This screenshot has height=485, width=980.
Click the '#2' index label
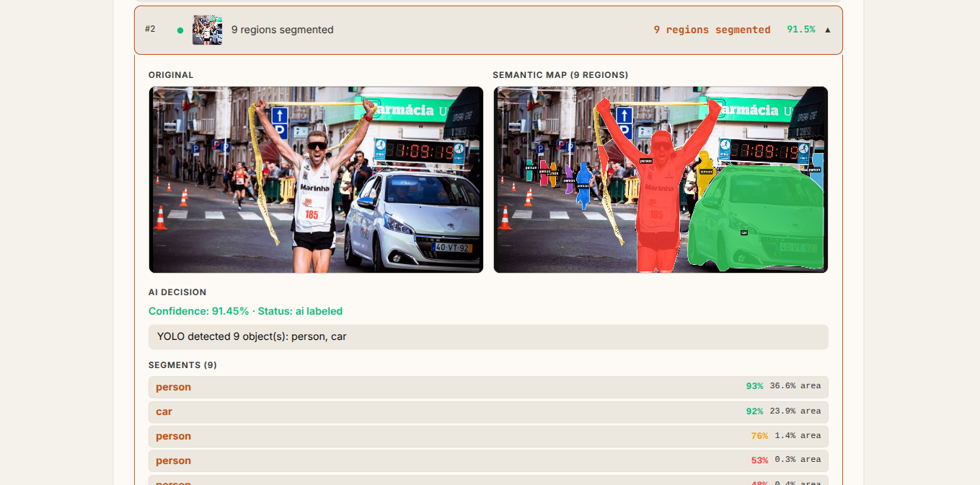click(150, 29)
